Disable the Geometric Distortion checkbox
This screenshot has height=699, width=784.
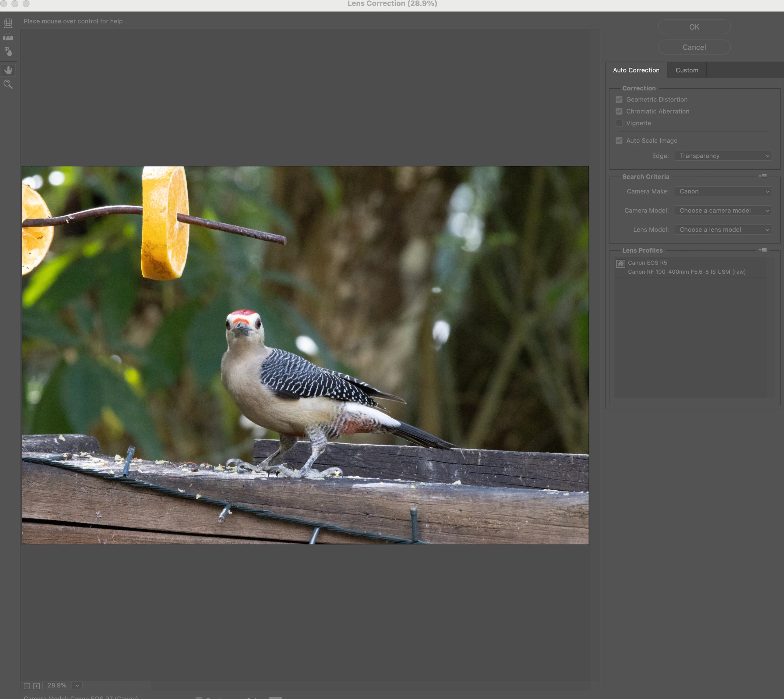[x=619, y=99]
